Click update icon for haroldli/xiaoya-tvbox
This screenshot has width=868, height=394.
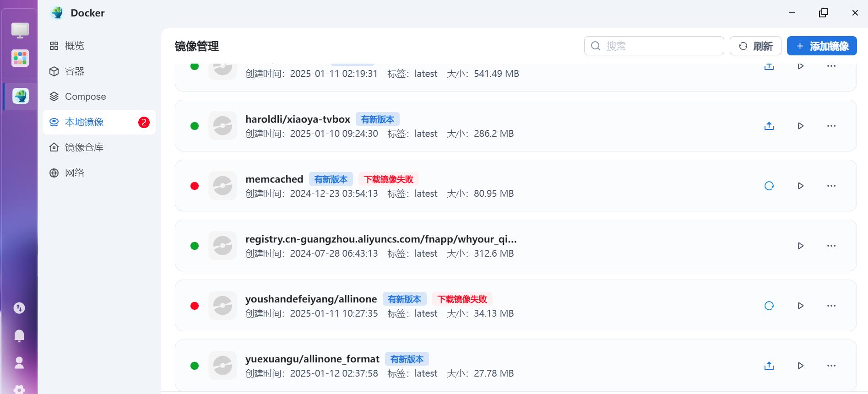click(769, 126)
